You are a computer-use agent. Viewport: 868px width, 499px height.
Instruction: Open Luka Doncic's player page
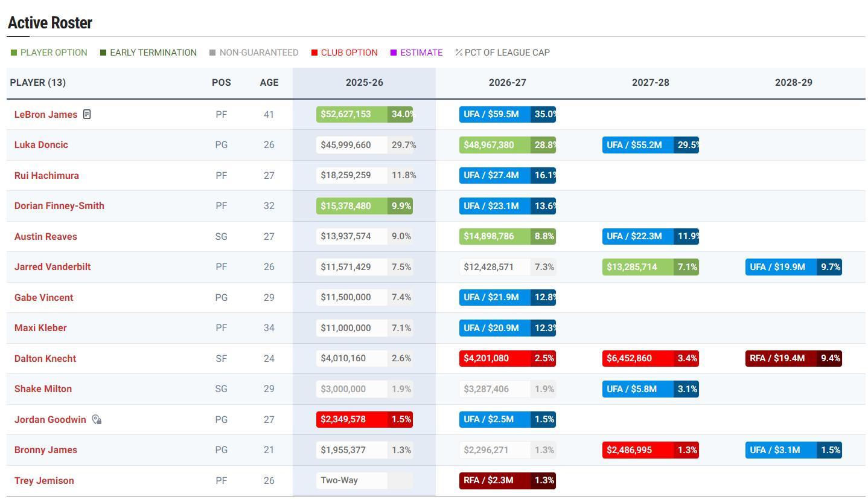(x=41, y=145)
